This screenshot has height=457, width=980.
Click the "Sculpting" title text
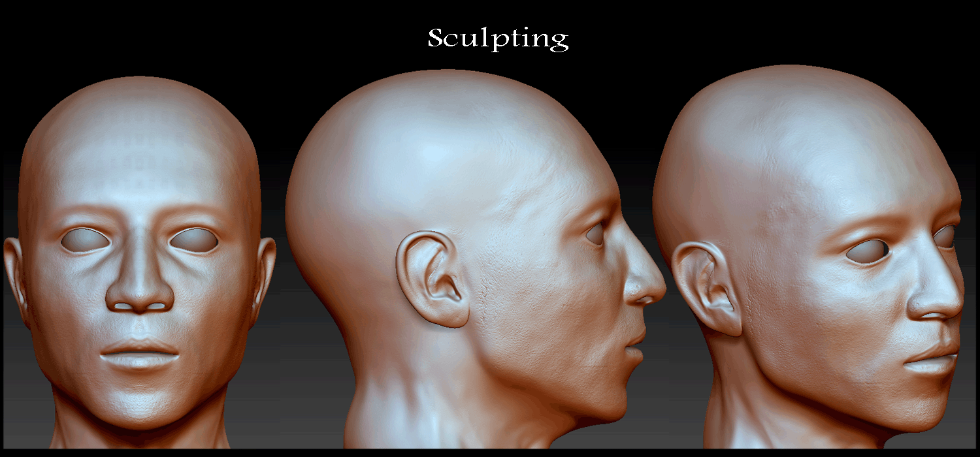pos(498,39)
